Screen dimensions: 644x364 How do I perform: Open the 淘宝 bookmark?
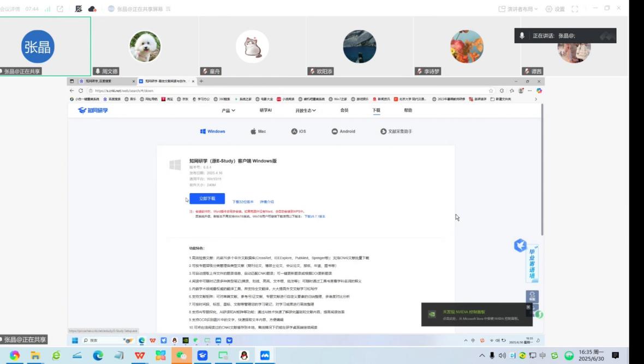tap(167, 99)
